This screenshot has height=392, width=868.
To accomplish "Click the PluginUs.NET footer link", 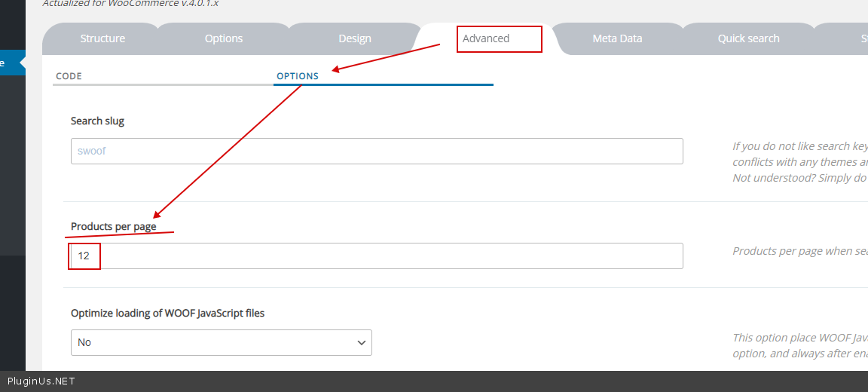I will tap(41, 381).
